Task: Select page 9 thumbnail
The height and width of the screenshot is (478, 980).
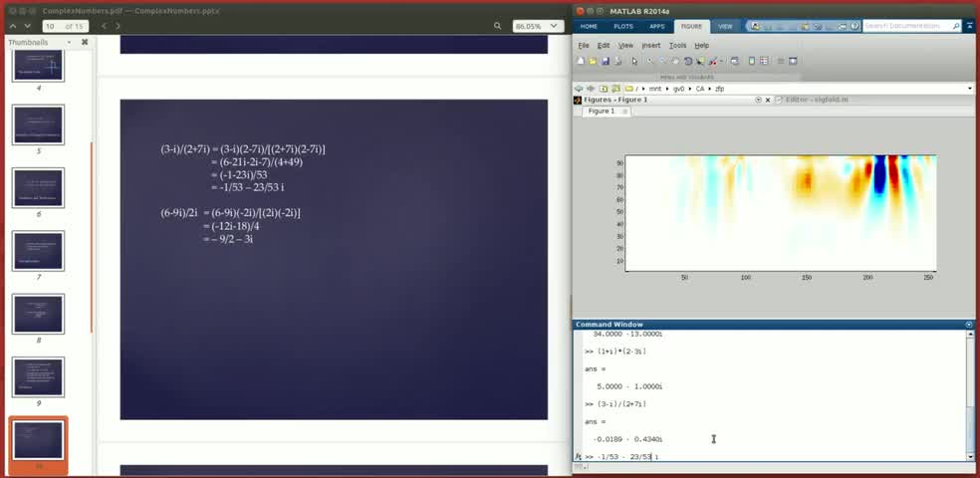Action: point(38,376)
